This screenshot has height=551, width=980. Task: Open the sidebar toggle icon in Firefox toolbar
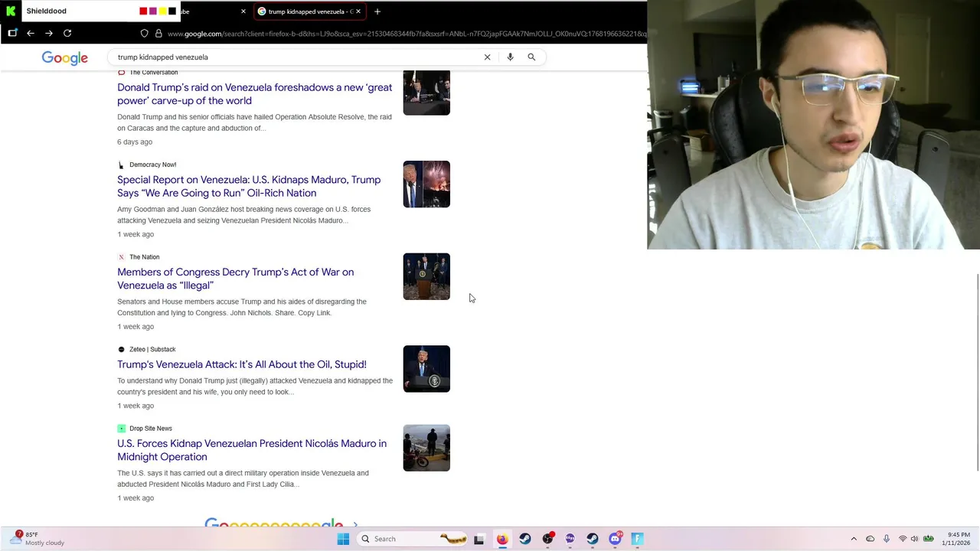click(x=12, y=33)
